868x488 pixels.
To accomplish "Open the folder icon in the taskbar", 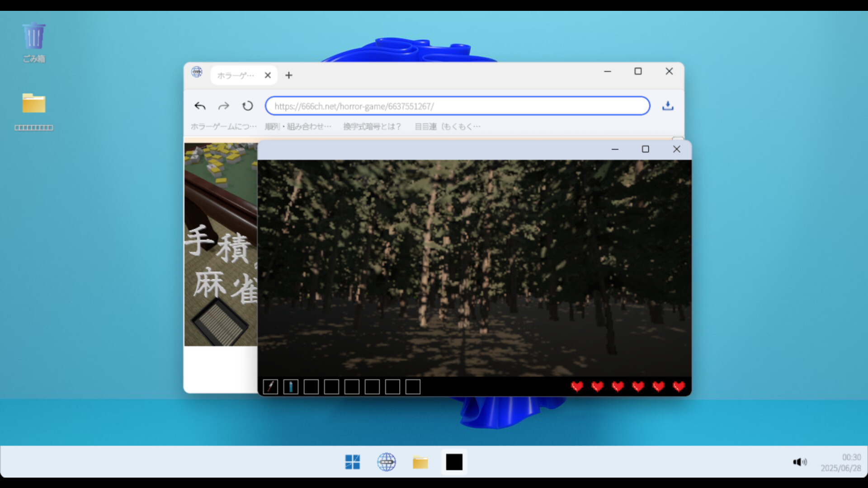I will pyautogui.click(x=420, y=462).
